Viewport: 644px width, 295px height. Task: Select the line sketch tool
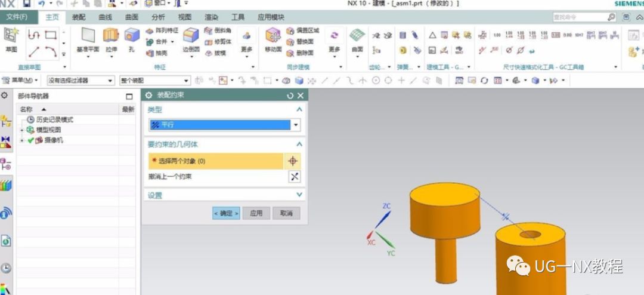point(34,52)
